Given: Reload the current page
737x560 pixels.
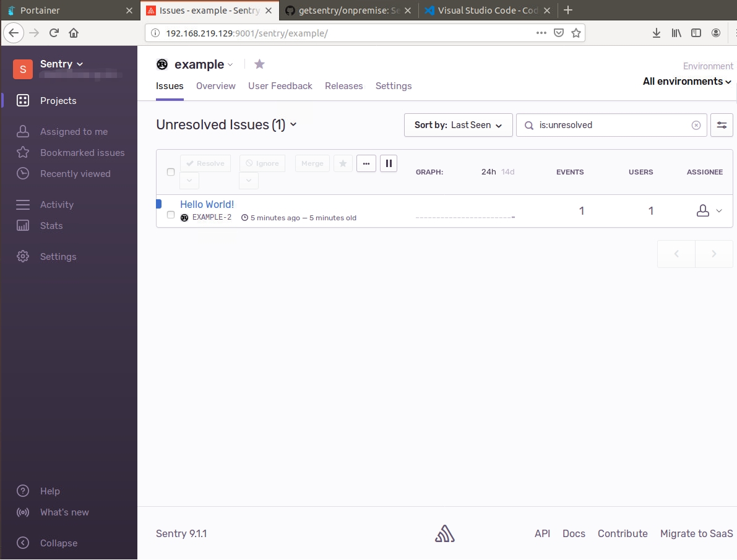Looking at the screenshot, I should 54,33.
